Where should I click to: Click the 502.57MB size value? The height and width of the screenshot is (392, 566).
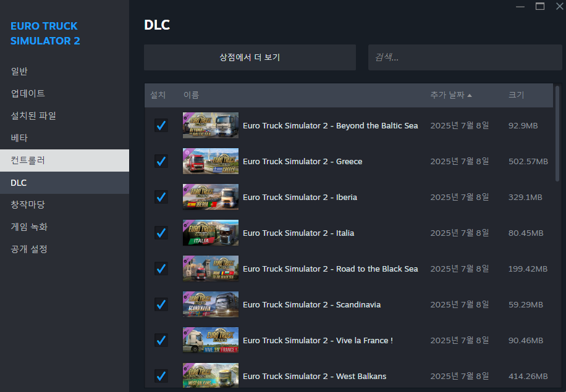(x=528, y=162)
